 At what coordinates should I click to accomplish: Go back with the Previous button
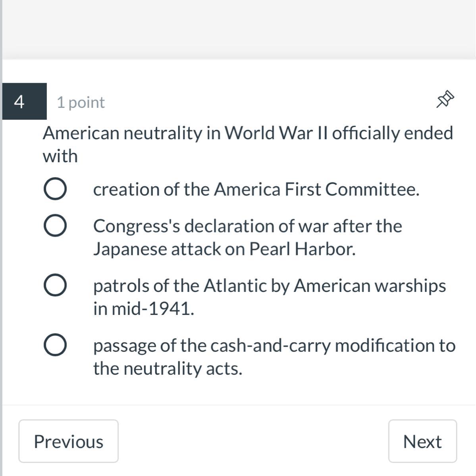pyautogui.click(x=68, y=441)
